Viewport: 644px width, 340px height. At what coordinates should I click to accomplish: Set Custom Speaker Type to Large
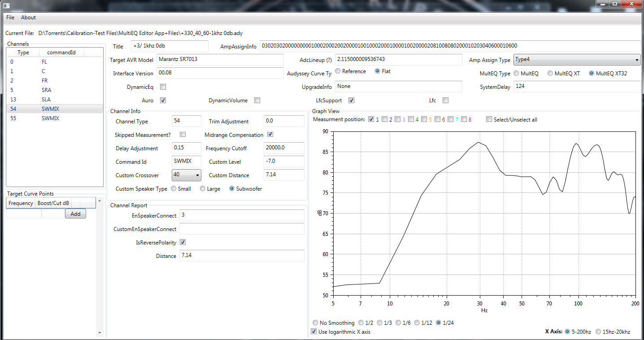(203, 189)
